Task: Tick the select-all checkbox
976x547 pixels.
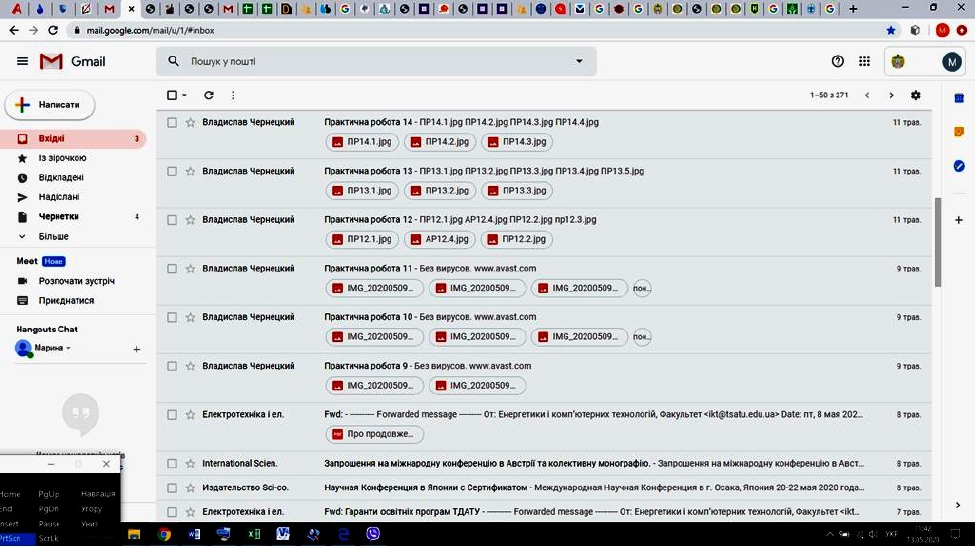Action: (x=172, y=95)
